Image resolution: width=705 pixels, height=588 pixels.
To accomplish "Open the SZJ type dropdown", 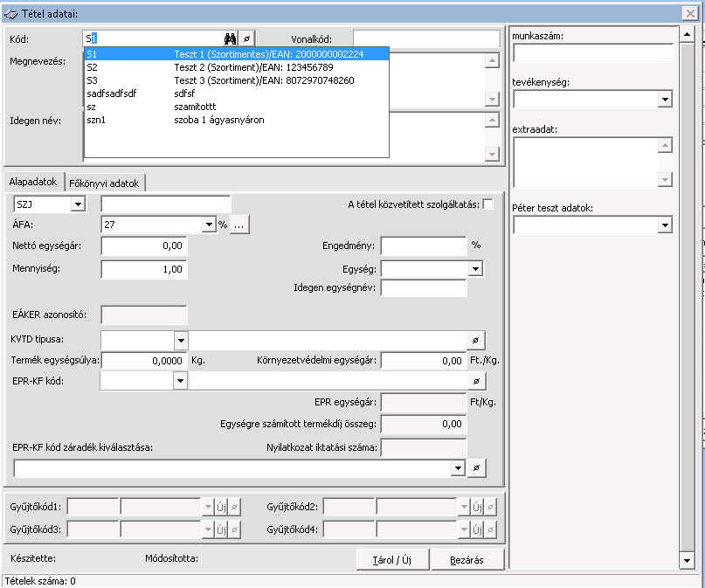I will pos(78,204).
